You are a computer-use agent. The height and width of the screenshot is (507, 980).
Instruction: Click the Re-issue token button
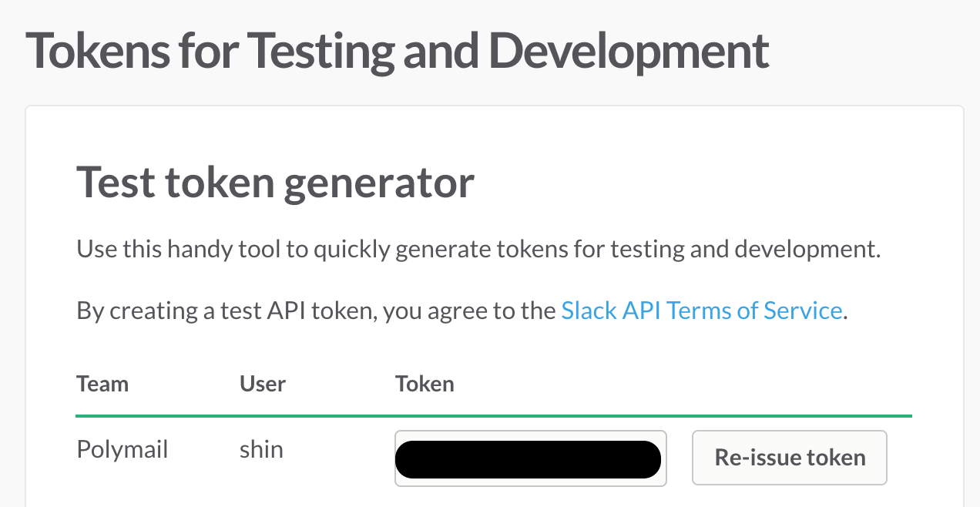coord(790,458)
